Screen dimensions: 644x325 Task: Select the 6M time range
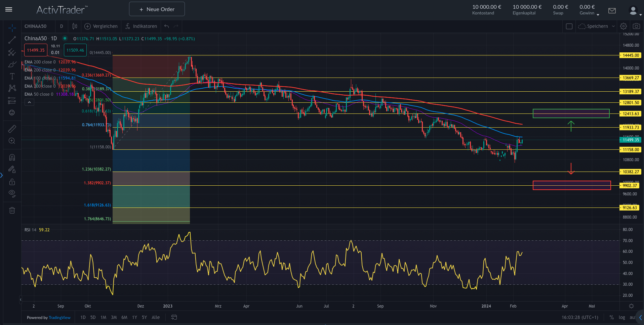[x=124, y=317]
